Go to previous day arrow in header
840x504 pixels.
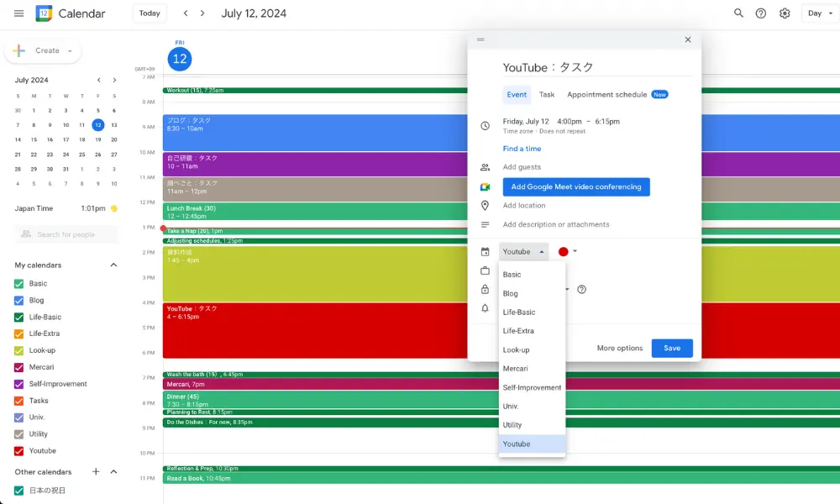[186, 13]
